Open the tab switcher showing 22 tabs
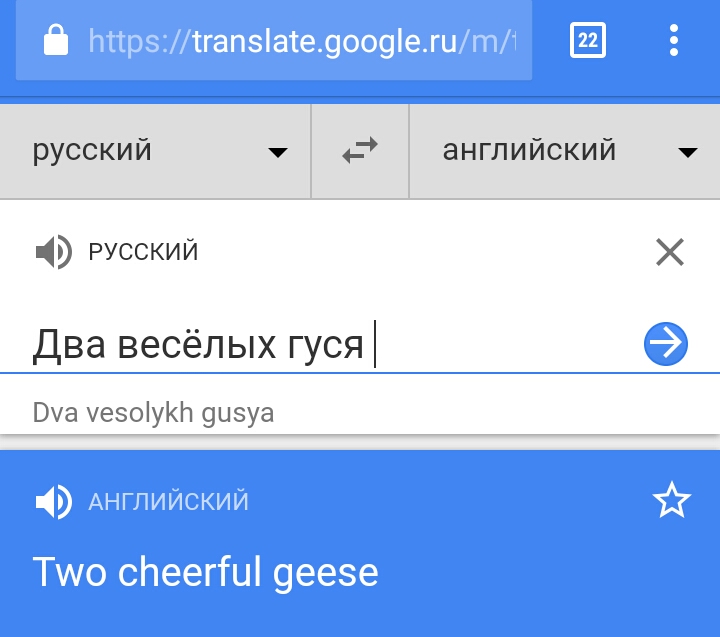Viewport: 720px width, 637px height. tap(588, 40)
